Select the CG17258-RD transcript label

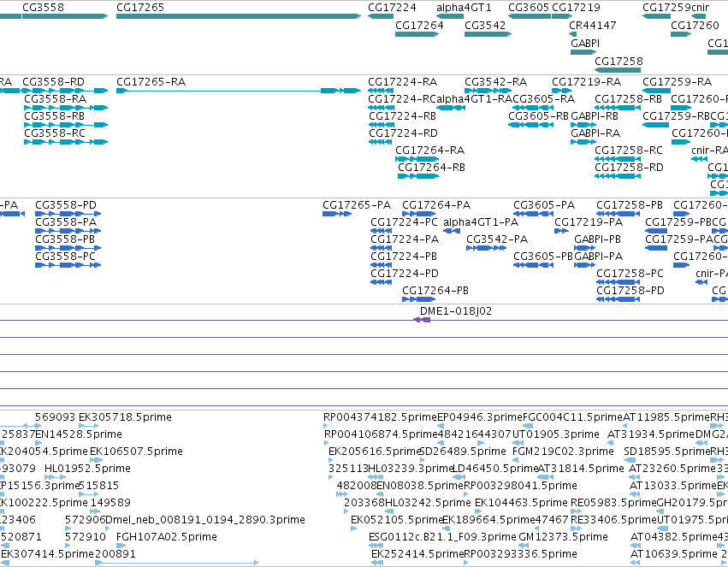[x=629, y=168]
